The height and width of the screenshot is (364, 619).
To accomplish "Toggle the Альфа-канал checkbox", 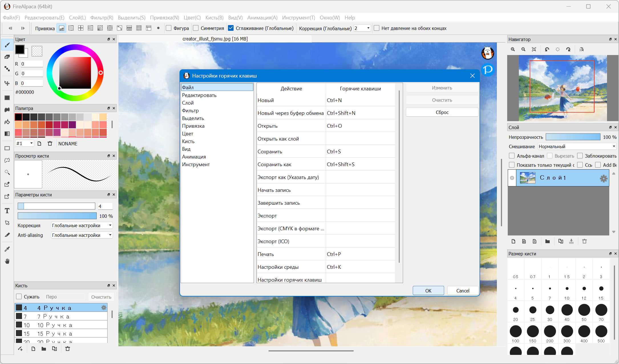I will click(512, 156).
